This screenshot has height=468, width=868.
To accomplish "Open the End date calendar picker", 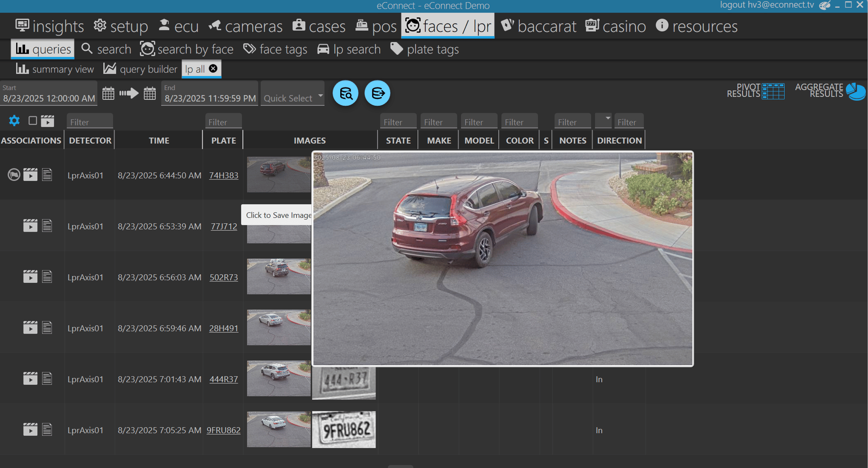I will click(150, 93).
